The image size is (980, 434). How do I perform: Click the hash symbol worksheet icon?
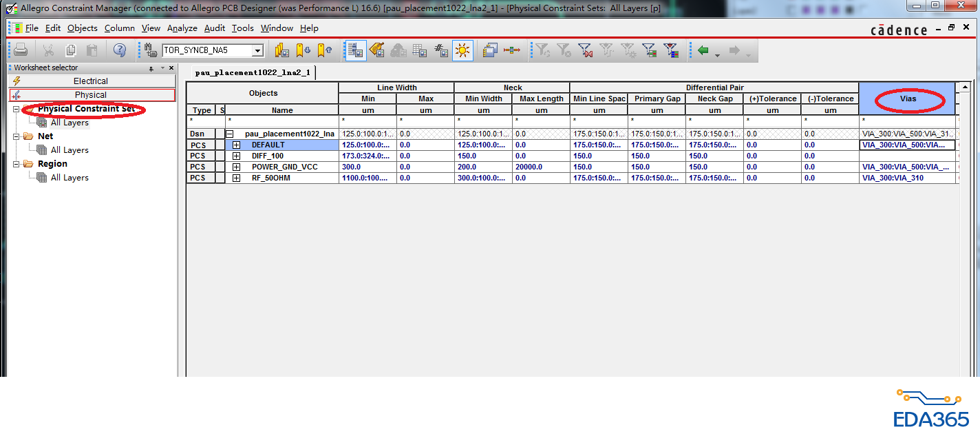pyautogui.click(x=441, y=50)
